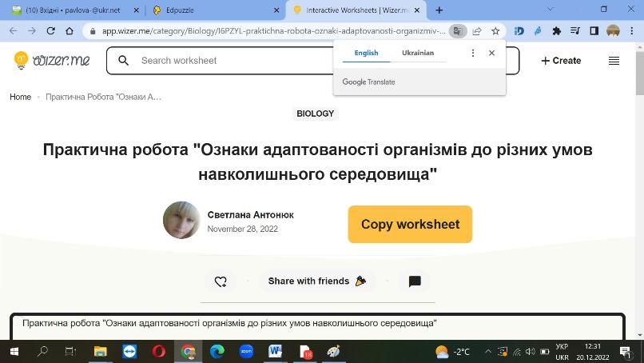Open the Chrome extensions puzzle icon
The height and width of the screenshot is (363, 644).
557,31
